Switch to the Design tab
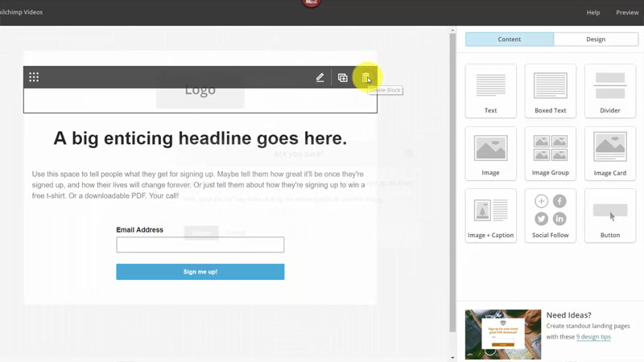 click(x=596, y=39)
